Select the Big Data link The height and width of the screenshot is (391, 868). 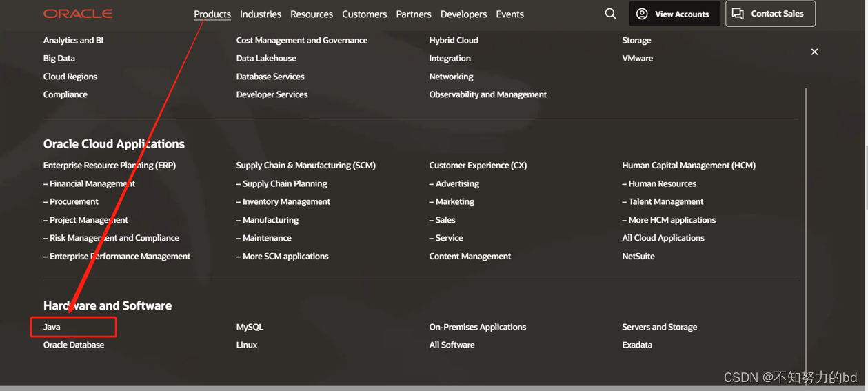pyautogui.click(x=59, y=58)
